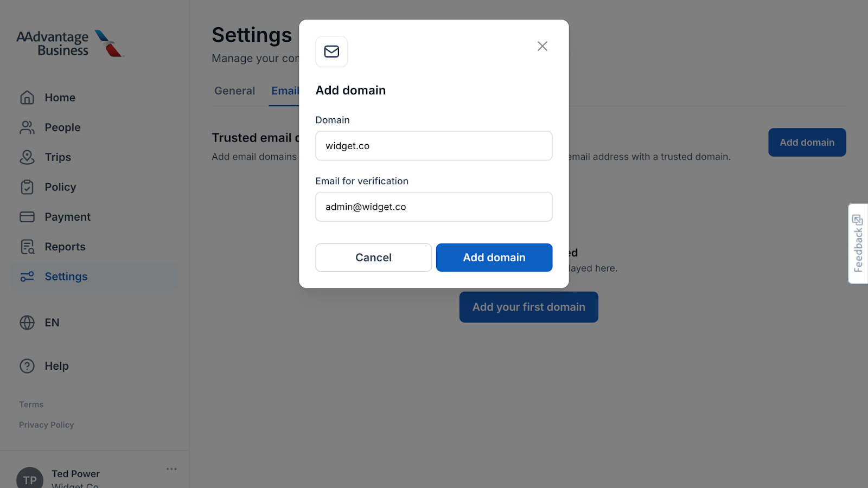Screen dimensions: 868x488
Task: Click the Payment card icon
Action: pos(27,217)
